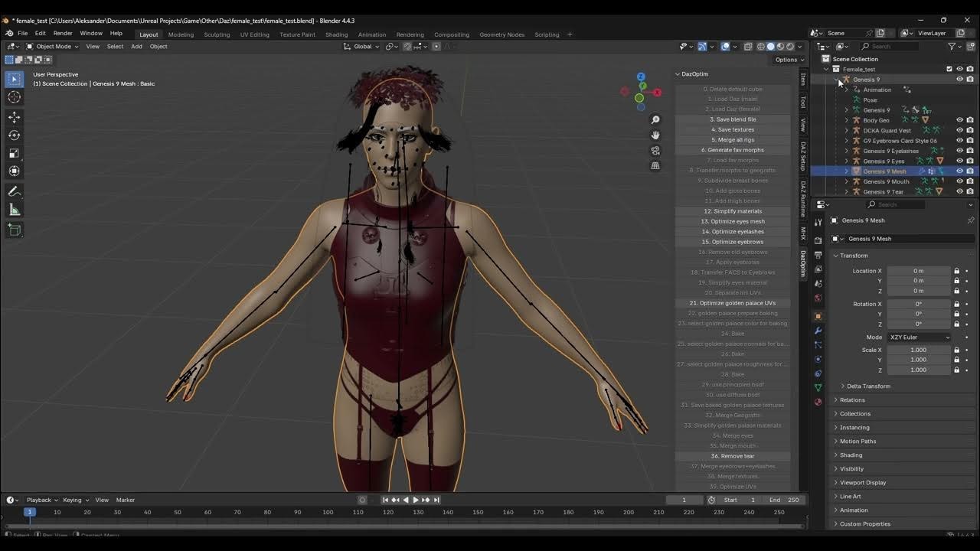This screenshot has width=980, height=551.
Task: Click the zoom magnifier viewport icon
Action: (x=655, y=120)
